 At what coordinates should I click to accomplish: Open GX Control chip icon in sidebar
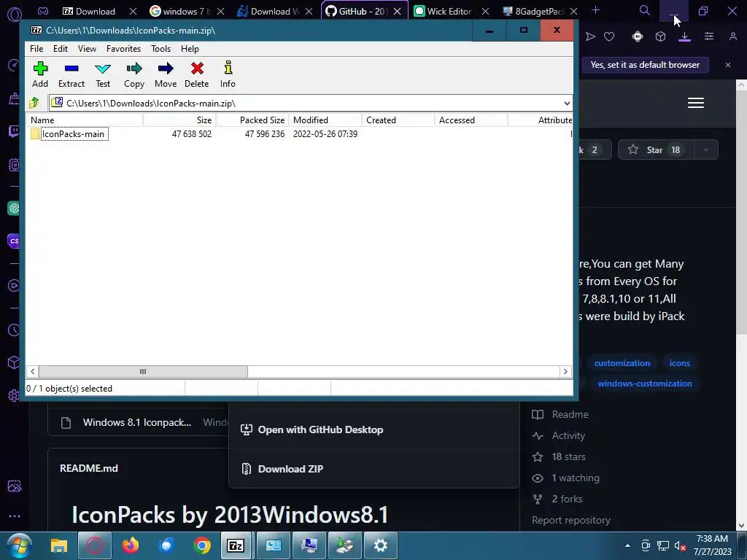point(15,165)
